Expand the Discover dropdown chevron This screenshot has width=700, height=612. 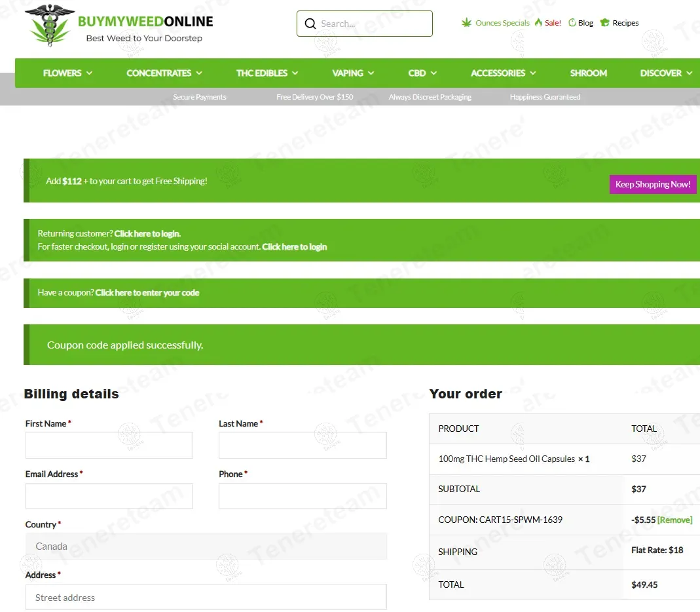click(690, 73)
